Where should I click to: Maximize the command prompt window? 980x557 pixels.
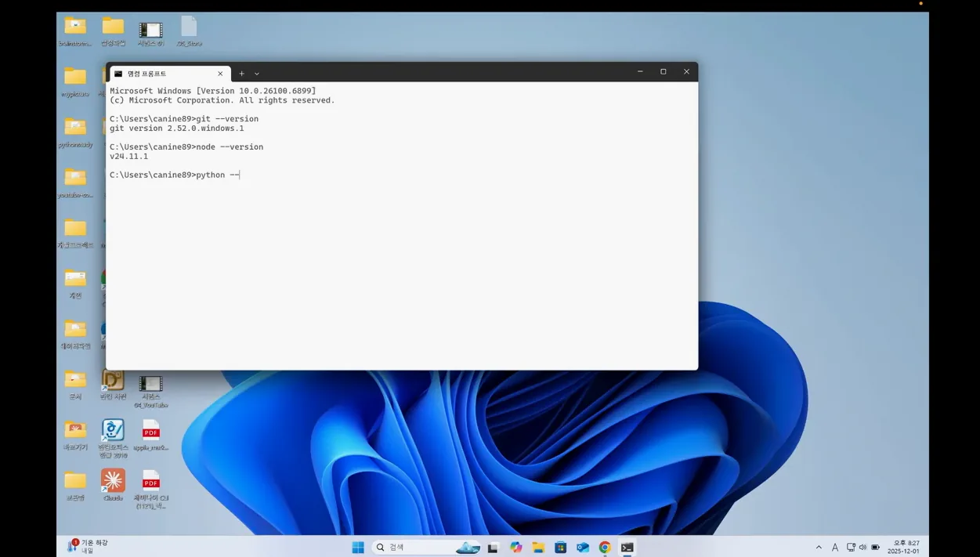click(663, 71)
